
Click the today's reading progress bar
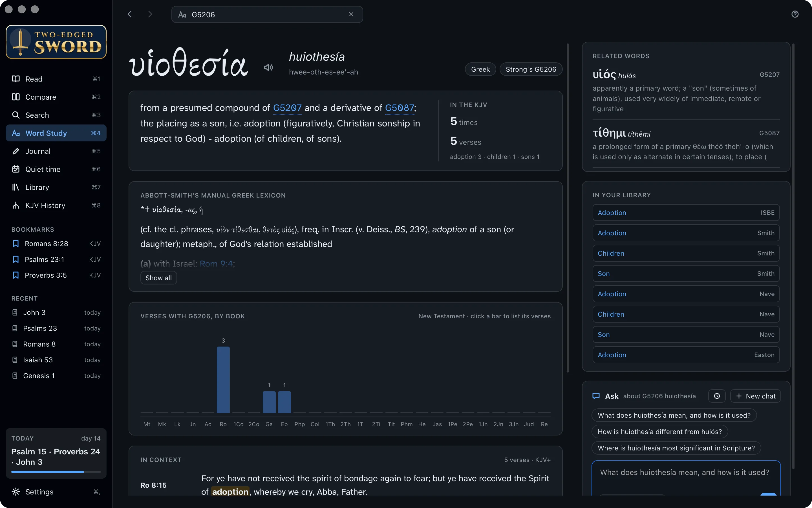(x=56, y=472)
